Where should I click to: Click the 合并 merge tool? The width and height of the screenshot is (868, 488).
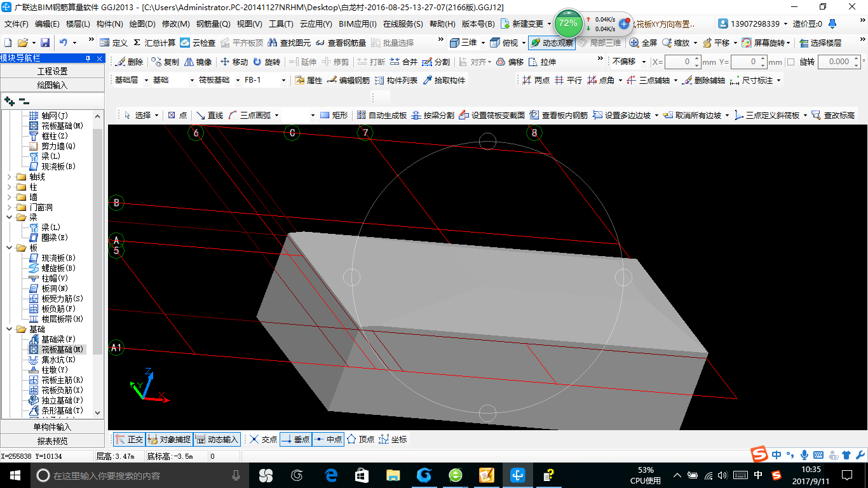click(403, 62)
